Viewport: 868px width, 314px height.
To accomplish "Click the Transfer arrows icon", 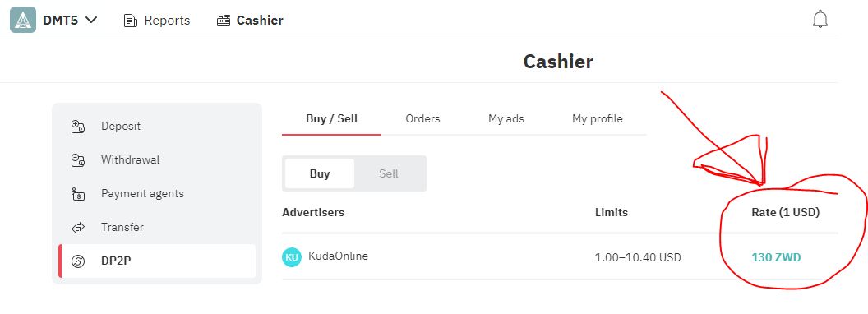I will pyautogui.click(x=78, y=228).
